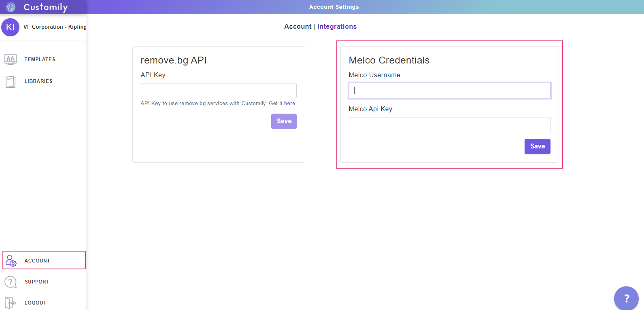
Task: Click the VF Corporation - Kipling name
Action: [x=55, y=27]
